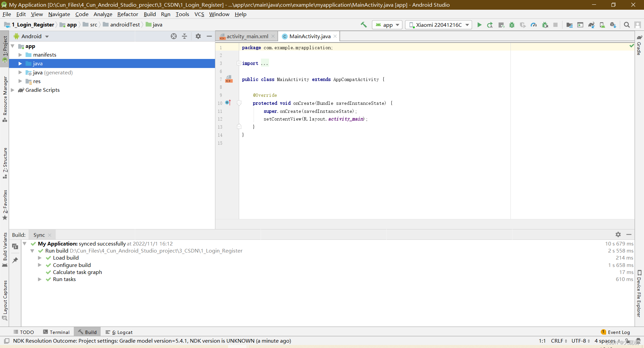The image size is (644, 348).
Task: Open Run Anything icon in toolbar
Action: pos(580,25)
